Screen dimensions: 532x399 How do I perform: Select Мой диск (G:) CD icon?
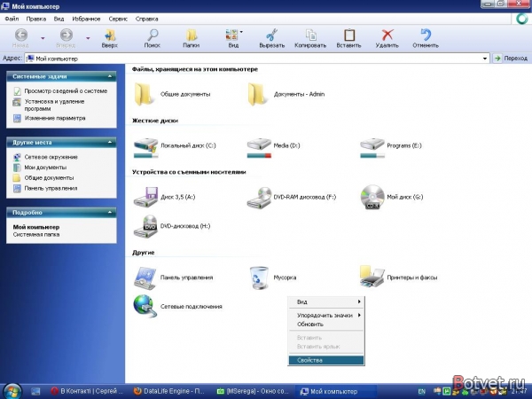pyautogui.click(x=372, y=197)
